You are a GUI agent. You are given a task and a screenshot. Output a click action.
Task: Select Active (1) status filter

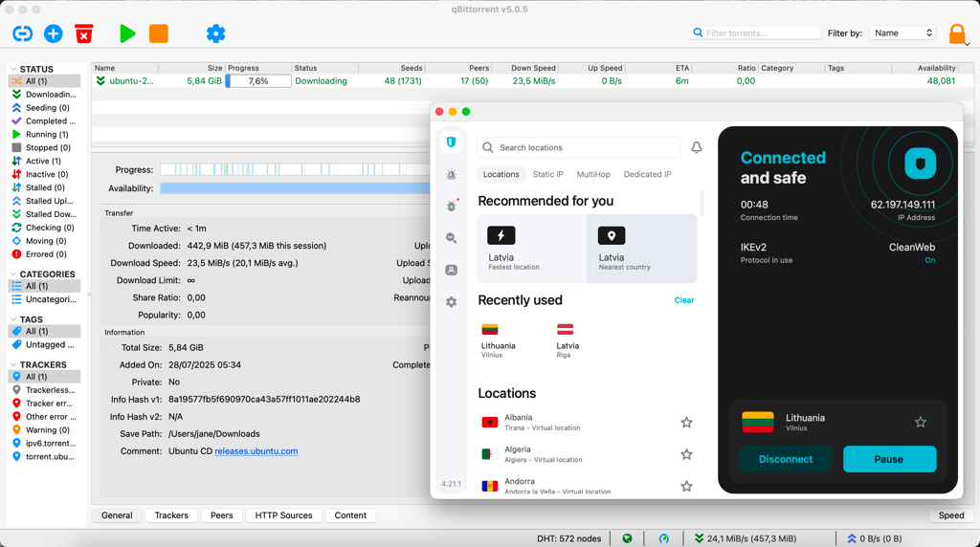pyautogui.click(x=44, y=161)
